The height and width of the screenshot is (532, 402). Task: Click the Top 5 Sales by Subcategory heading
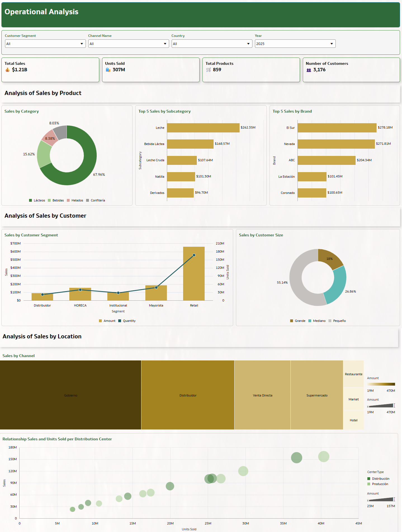164,111
